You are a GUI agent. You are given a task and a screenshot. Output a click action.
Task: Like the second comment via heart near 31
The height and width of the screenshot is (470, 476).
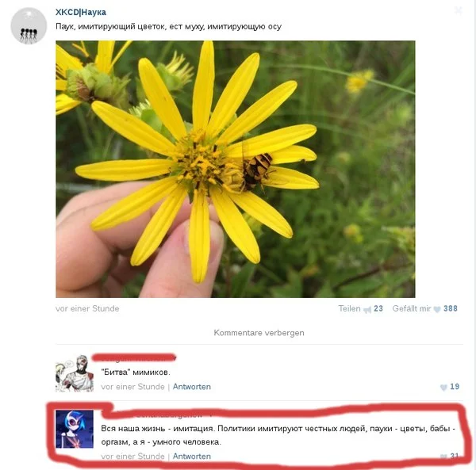[443, 457]
